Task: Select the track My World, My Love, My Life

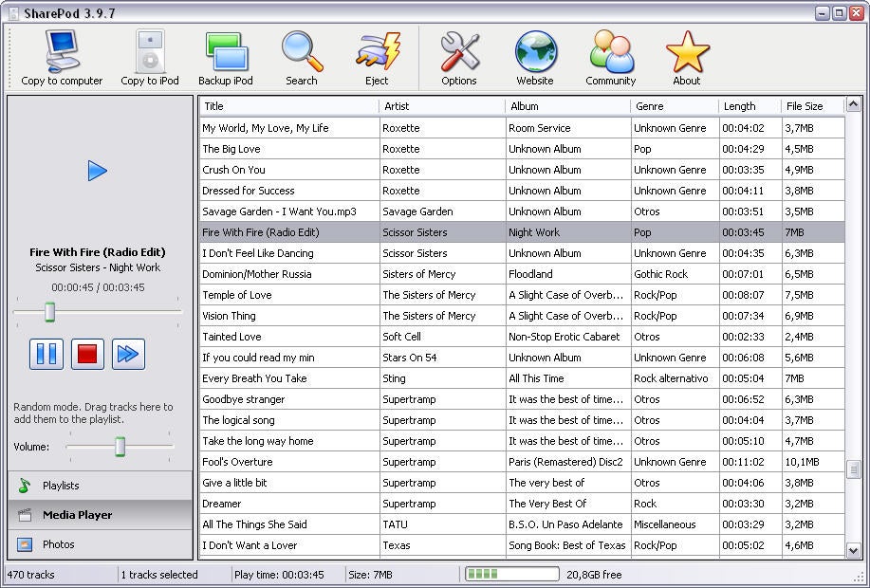Action: [522, 128]
